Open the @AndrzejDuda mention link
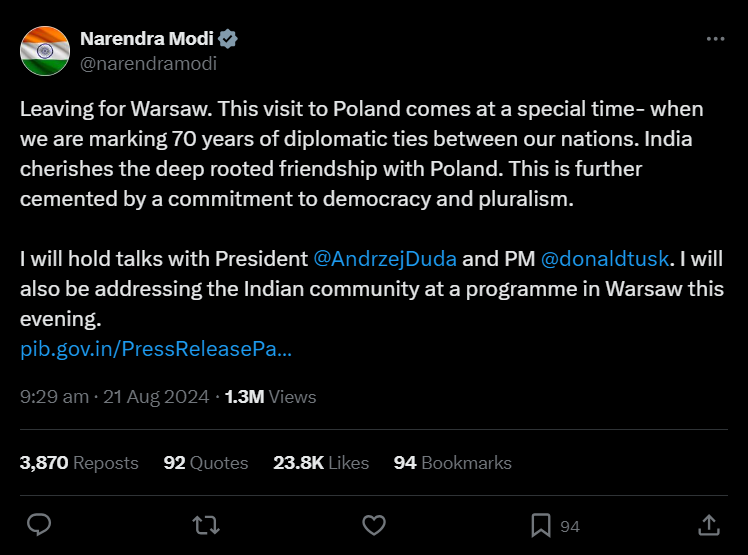Image resolution: width=748 pixels, height=555 pixels. click(x=385, y=259)
